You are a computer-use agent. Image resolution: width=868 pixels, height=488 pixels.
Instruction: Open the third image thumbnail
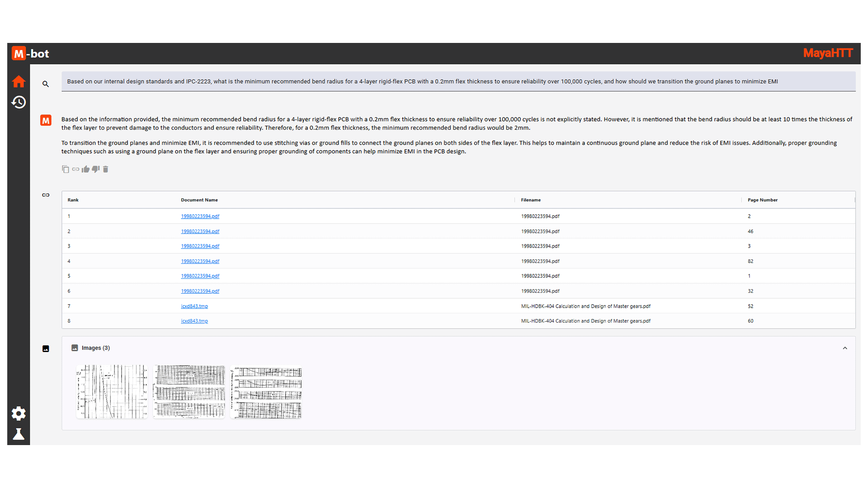coord(266,392)
